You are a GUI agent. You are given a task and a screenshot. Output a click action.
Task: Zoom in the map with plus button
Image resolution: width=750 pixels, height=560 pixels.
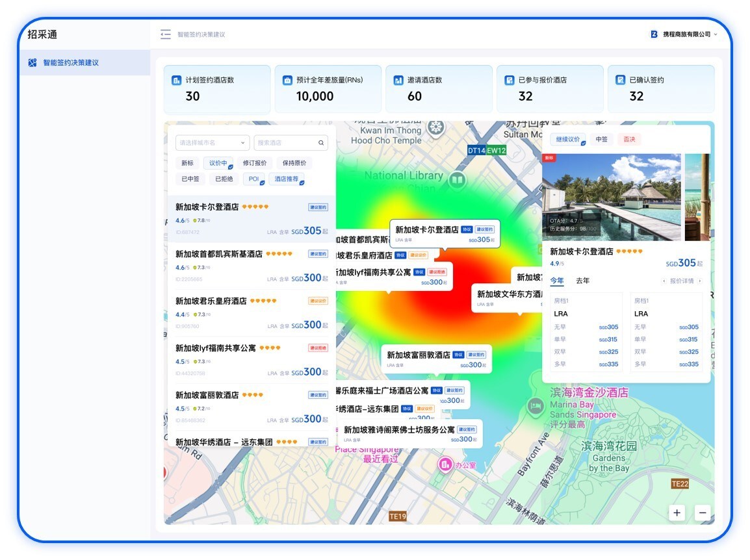pos(677,513)
